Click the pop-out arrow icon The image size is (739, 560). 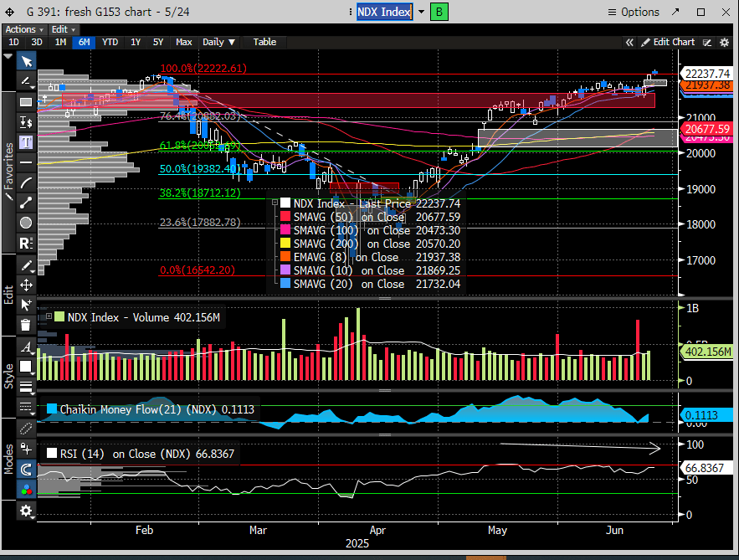click(x=675, y=12)
